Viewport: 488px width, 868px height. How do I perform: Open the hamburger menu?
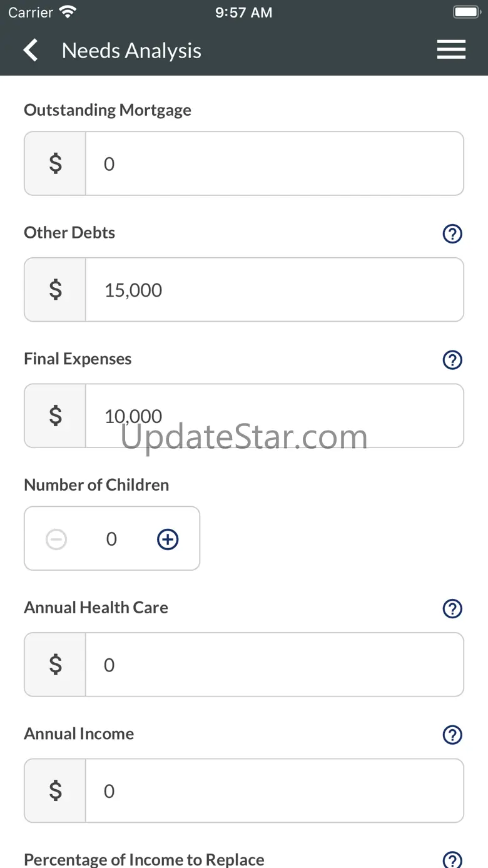451,50
